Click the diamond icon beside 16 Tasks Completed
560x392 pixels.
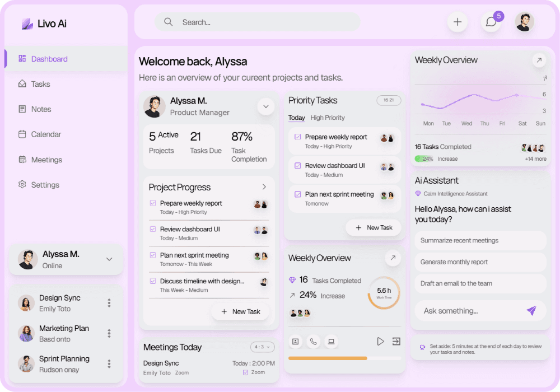[x=292, y=280]
